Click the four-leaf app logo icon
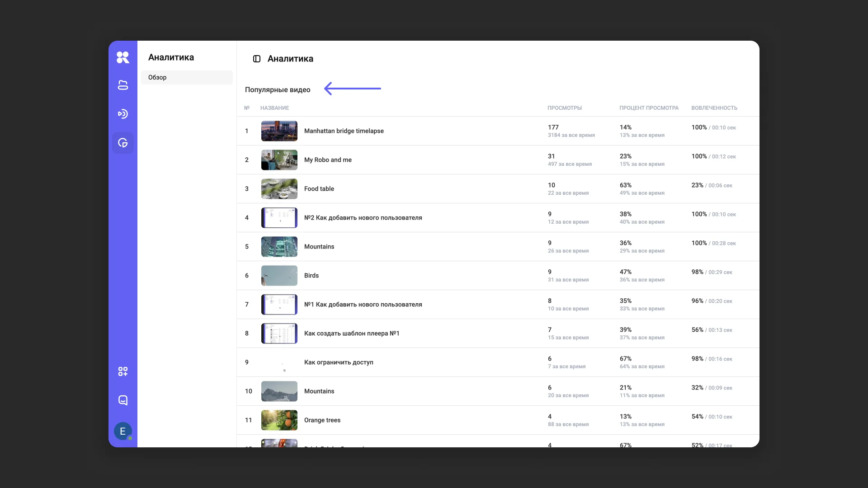This screenshot has height=488, width=868. point(123,57)
